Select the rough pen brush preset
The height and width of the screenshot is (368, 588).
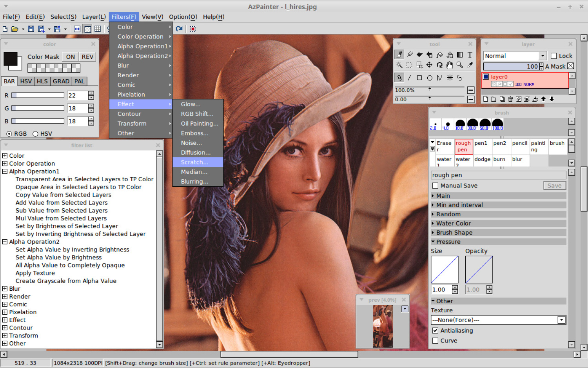coord(463,146)
